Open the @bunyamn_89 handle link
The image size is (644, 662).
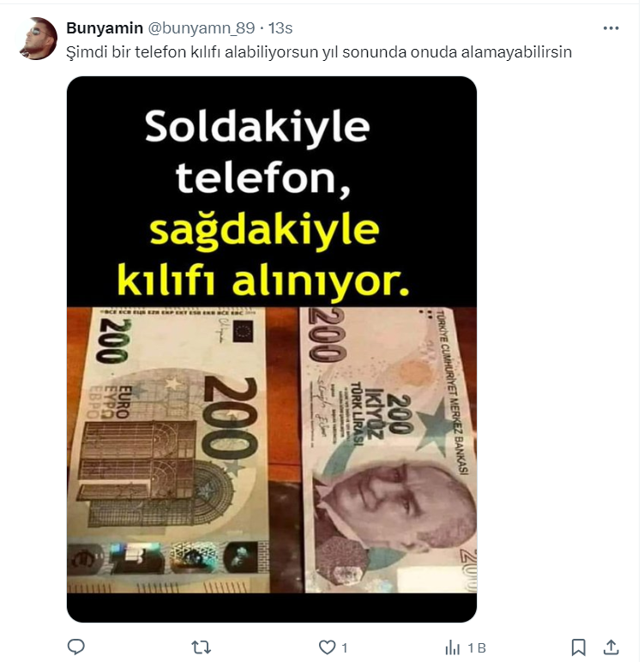[201, 28]
